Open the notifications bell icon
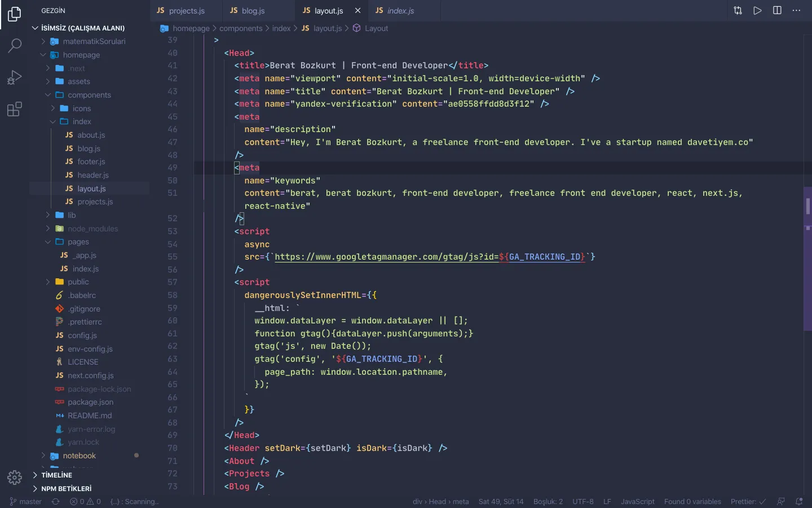Image resolution: width=812 pixels, height=508 pixels. pyautogui.click(x=799, y=501)
